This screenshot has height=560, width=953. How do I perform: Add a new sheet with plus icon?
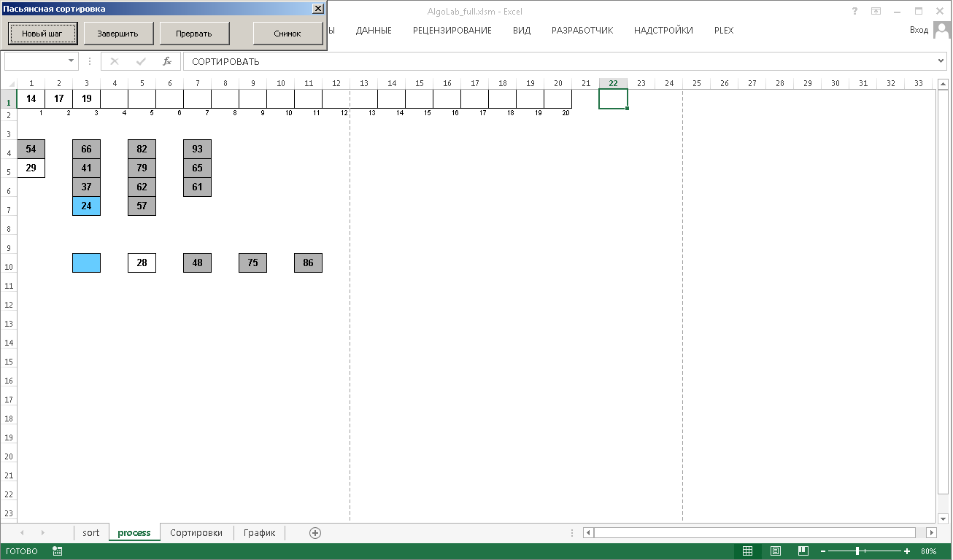pos(315,533)
